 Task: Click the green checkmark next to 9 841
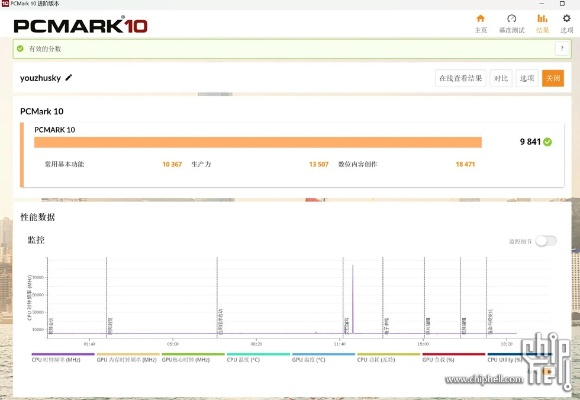pos(548,142)
